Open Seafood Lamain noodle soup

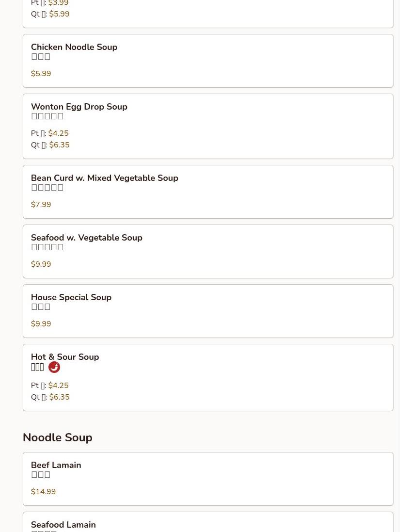pyautogui.click(x=63, y=525)
